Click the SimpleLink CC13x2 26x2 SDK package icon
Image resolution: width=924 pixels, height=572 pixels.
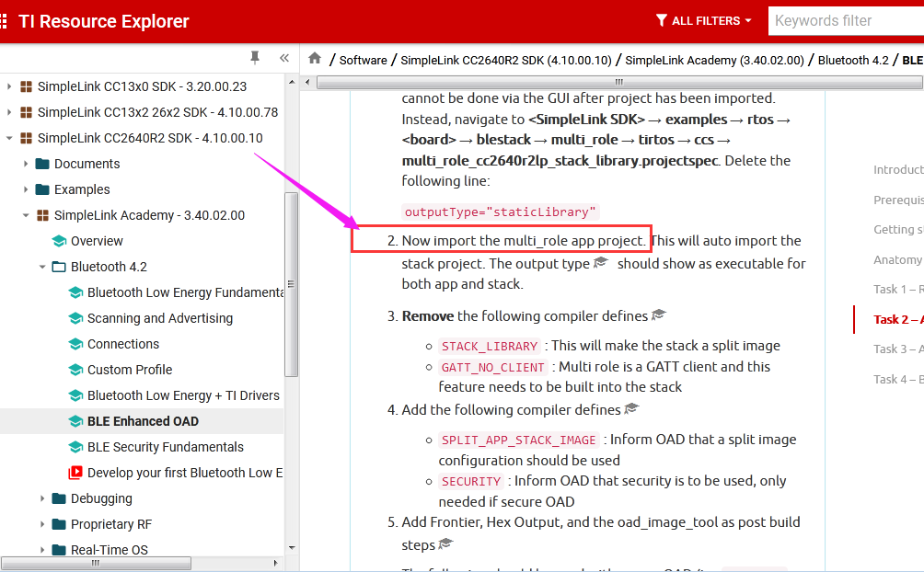tap(26, 112)
